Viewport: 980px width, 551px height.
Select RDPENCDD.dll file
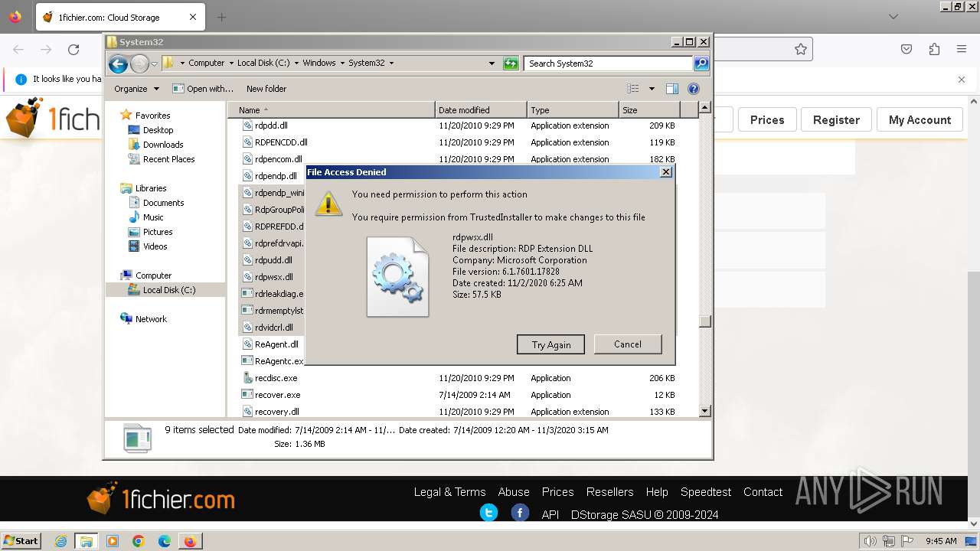[281, 142]
